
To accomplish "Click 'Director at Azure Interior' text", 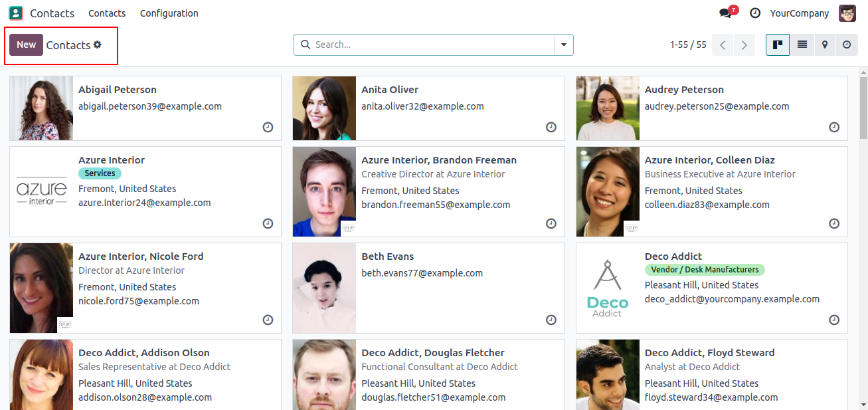I will point(131,270).
